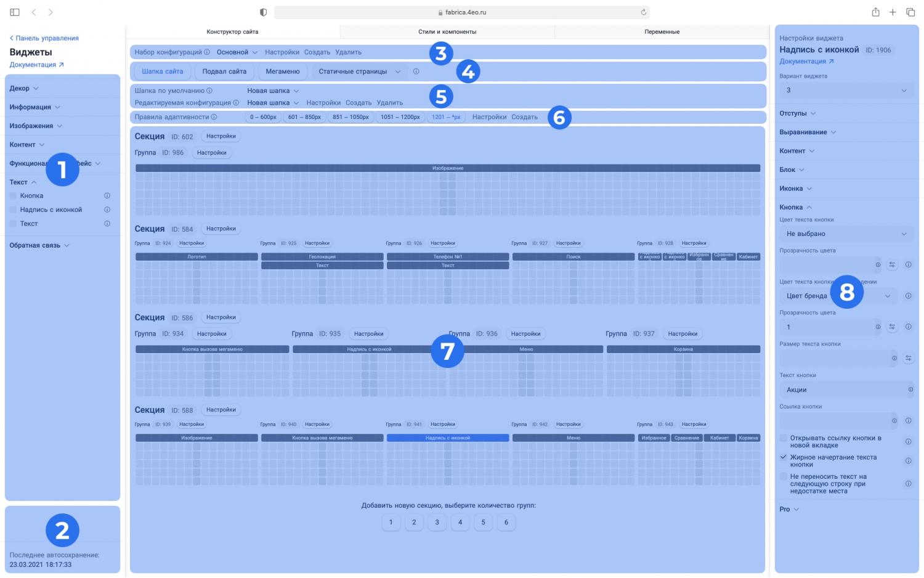Click info icon for Жирное начертание текста кнопки
Image resolution: width=924 pixels, height=578 pixels.
click(x=908, y=461)
